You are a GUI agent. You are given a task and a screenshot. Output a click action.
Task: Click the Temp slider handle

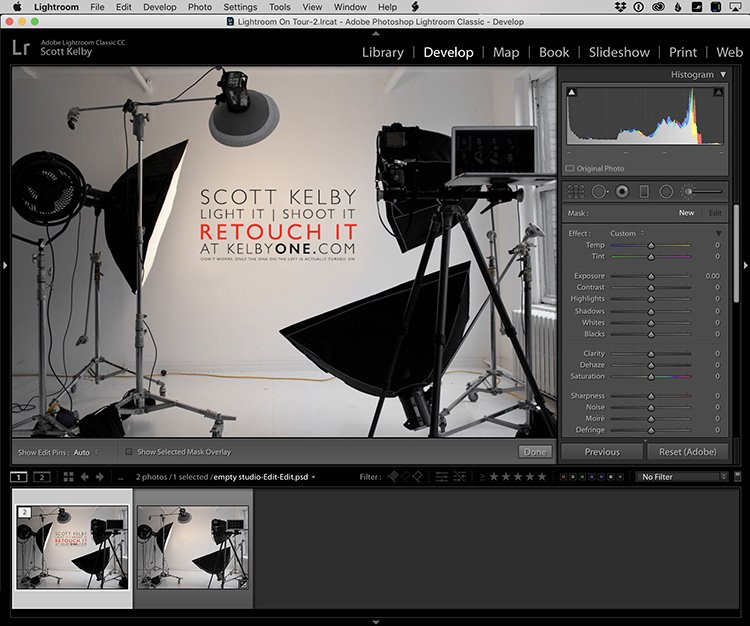pyautogui.click(x=651, y=245)
